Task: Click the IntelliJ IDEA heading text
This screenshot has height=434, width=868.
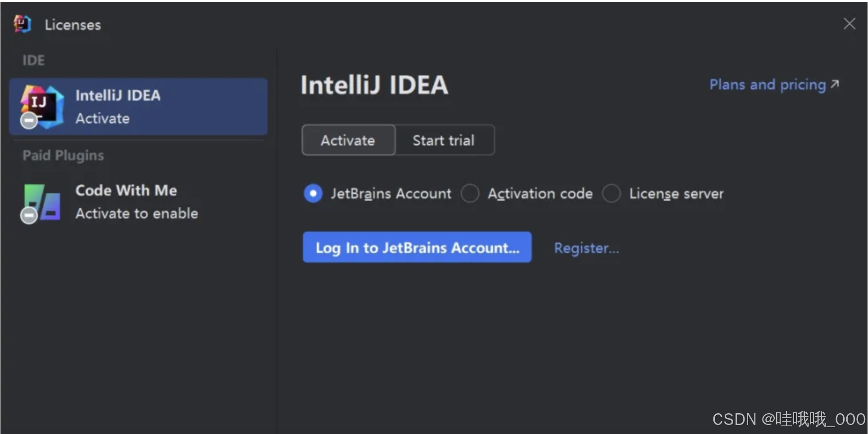Action: 374,85
